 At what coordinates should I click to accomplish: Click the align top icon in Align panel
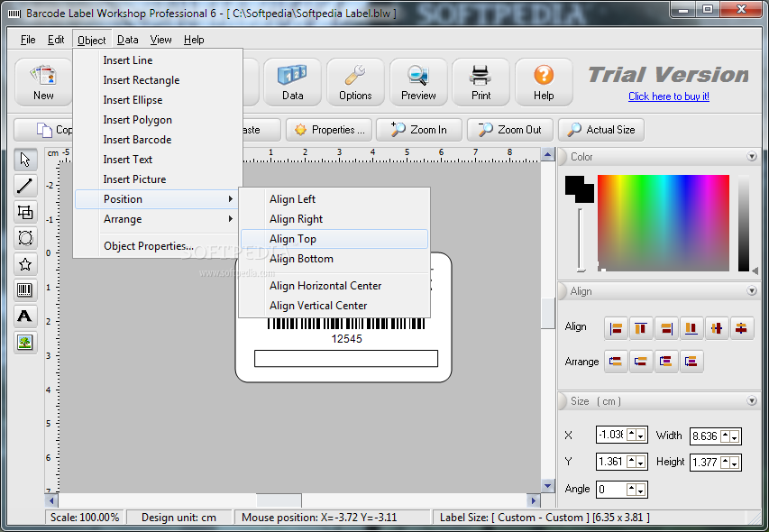coord(641,328)
